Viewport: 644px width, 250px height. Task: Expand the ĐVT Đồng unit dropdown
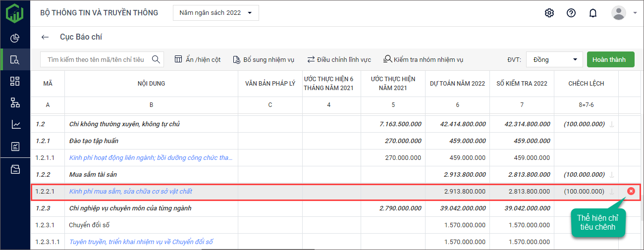(554, 59)
